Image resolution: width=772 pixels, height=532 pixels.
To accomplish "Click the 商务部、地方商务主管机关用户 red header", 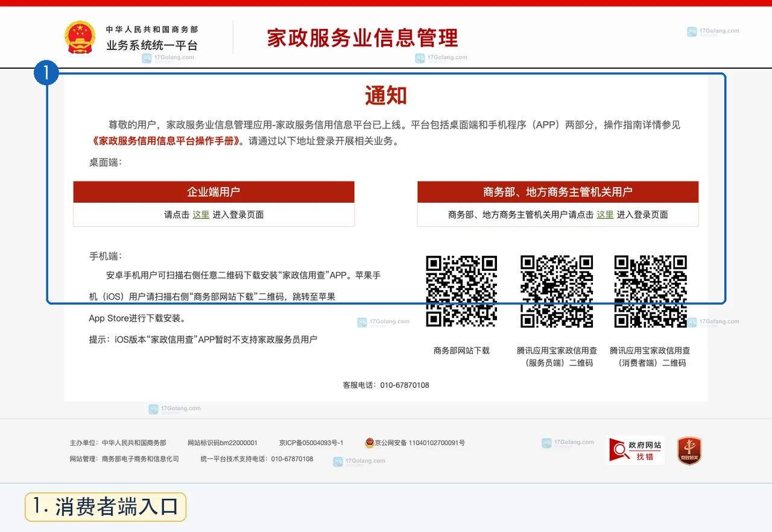I will coord(558,192).
